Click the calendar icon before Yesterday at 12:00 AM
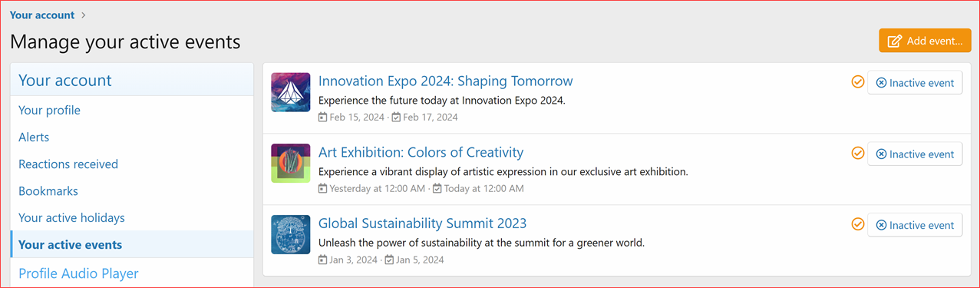Viewport: 980px width, 288px height. point(323,188)
